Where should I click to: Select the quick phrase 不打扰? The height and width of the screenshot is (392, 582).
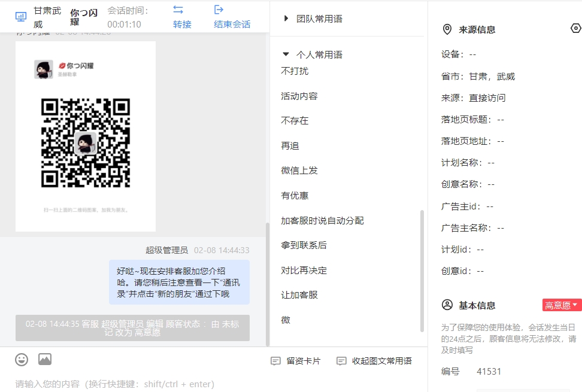click(x=295, y=71)
